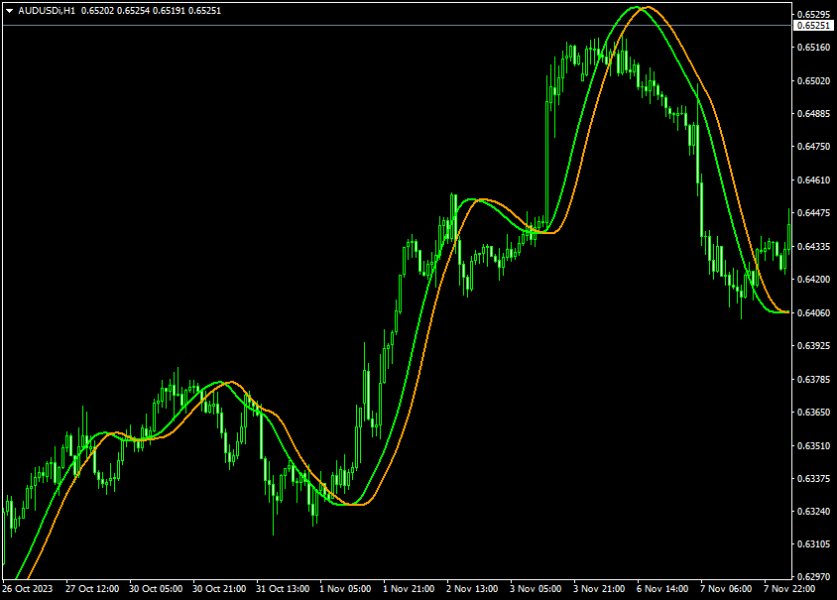This screenshot has width=837, height=600.
Task: Click the 27 Oct 12:00 time label
Action: (x=92, y=589)
